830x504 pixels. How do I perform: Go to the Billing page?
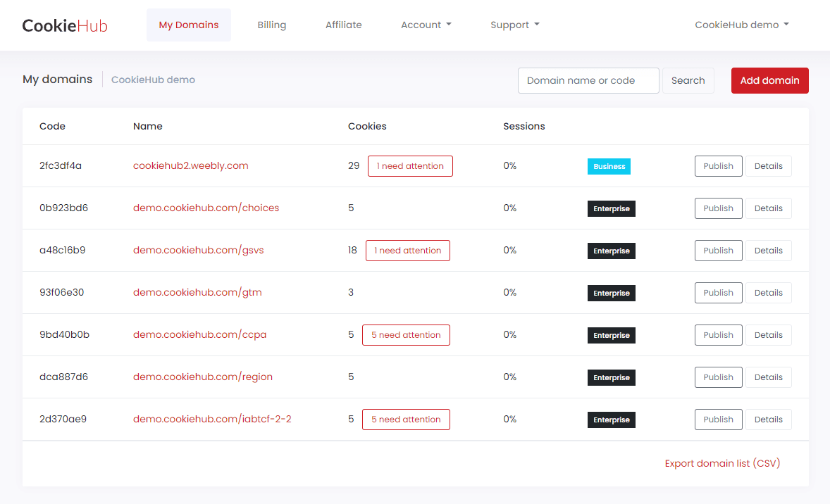pos(271,25)
